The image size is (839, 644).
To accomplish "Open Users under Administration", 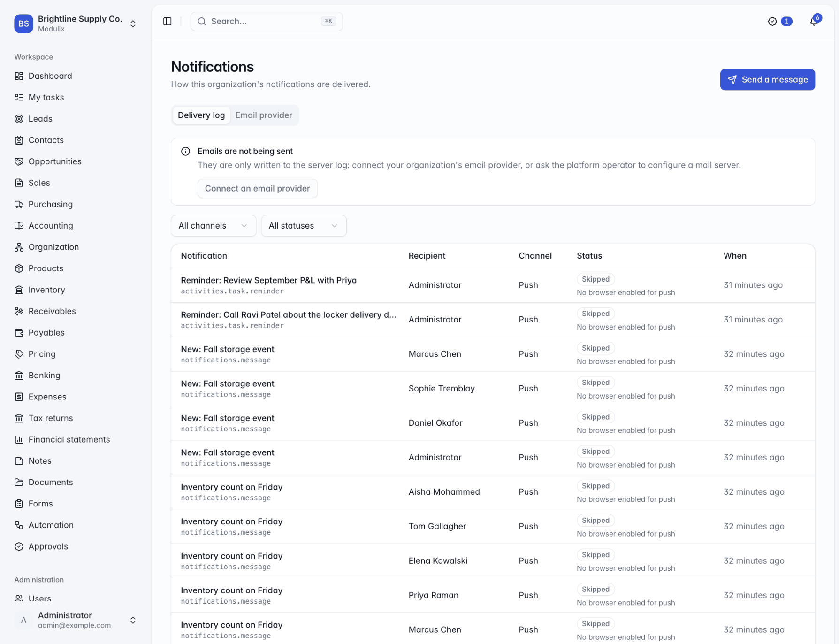I will point(76,598).
